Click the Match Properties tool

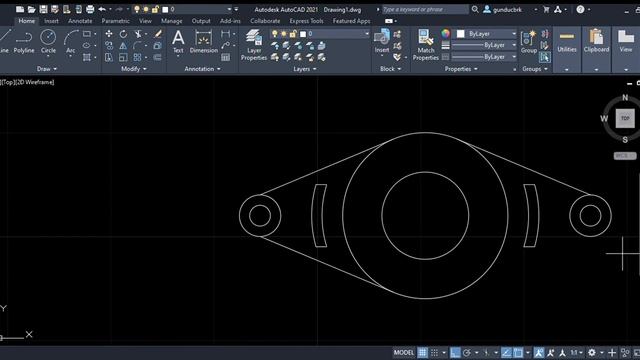point(425,45)
